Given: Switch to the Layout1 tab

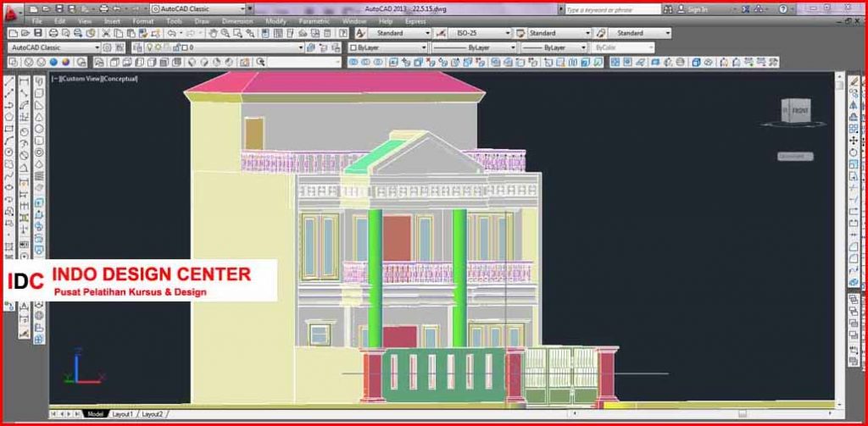Looking at the screenshot, I should [122, 414].
